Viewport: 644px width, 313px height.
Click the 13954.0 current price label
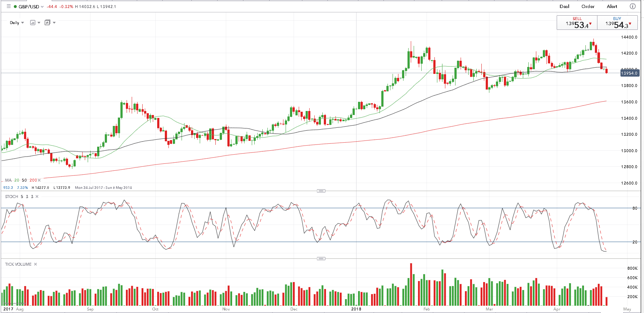click(x=629, y=73)
